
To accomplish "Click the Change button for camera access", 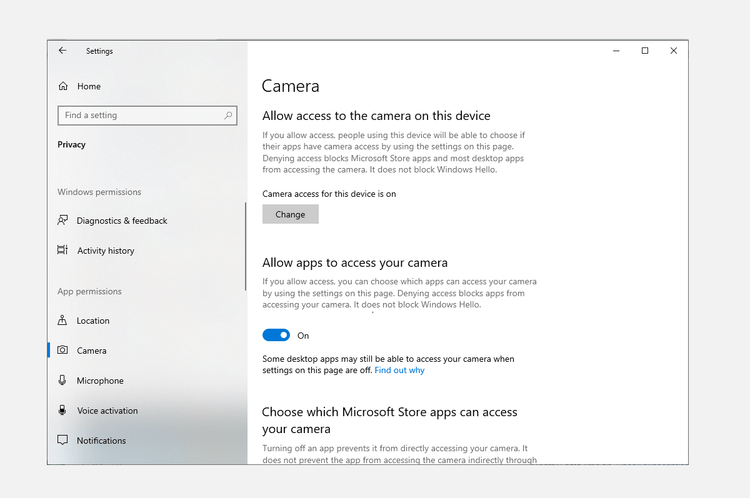I will 290,214.
